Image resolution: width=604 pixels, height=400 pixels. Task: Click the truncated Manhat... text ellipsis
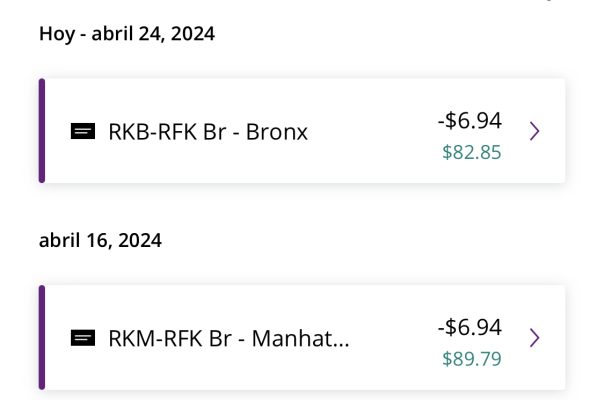point(300,339)
